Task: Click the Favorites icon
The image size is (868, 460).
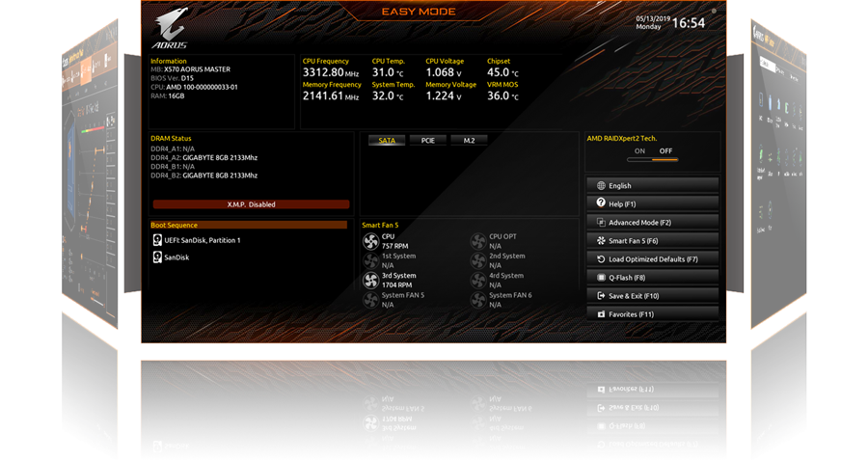Action: click(x=601, y=313)
